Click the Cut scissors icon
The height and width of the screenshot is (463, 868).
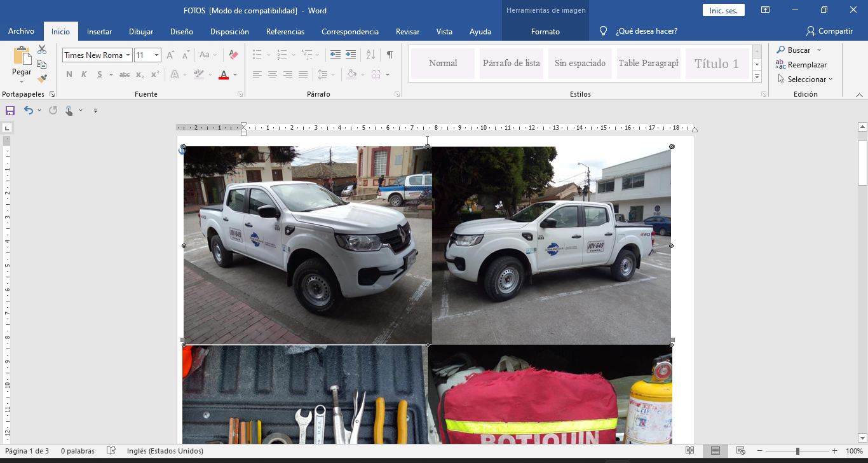pos(42,50)
